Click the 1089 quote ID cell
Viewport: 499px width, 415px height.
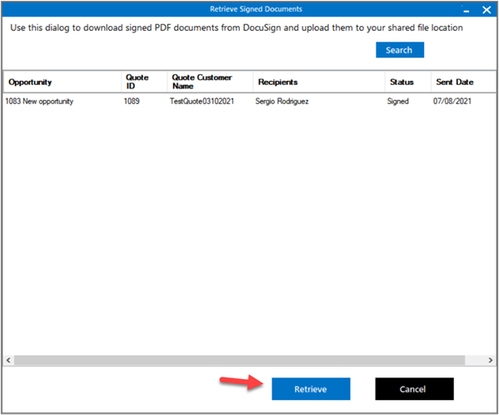pos(132,101)
